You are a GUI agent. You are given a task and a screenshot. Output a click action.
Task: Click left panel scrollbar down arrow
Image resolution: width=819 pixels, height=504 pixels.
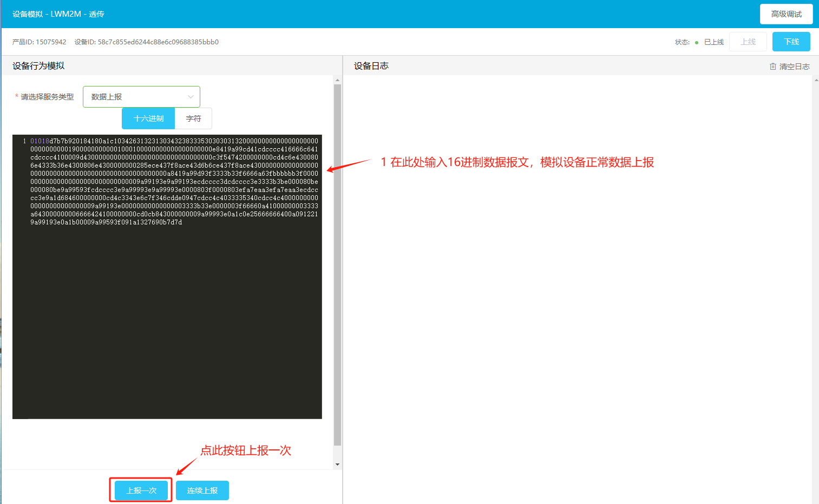[337, 465]
